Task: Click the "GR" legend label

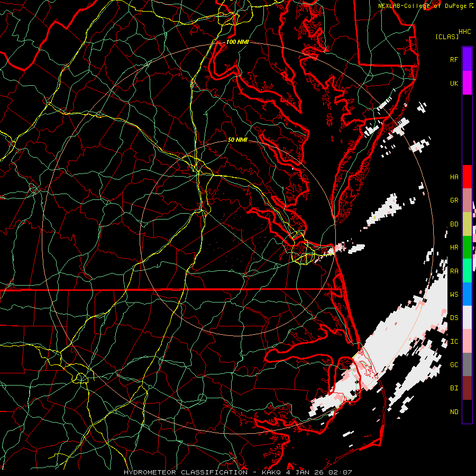Action: (x=454, y=200)
